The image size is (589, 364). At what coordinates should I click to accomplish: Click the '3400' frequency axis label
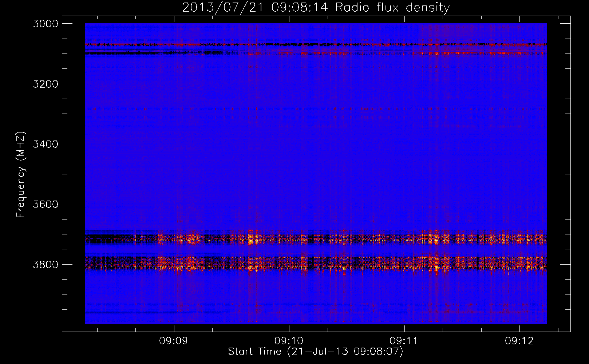(46, 144)
